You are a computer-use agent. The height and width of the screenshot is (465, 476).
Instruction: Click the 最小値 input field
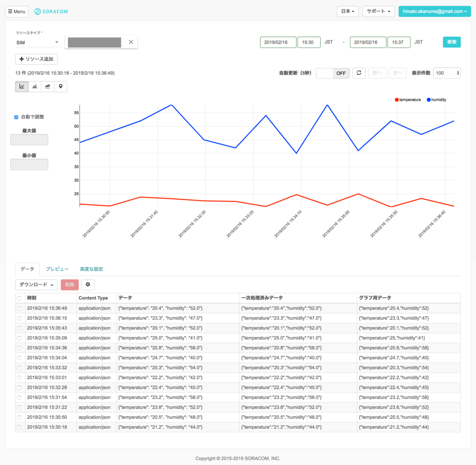pos(29,164)
